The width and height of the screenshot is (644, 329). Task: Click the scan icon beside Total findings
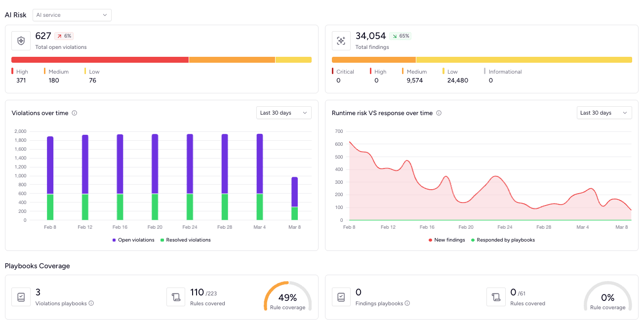pyautogui.click(x=341, y=41)
